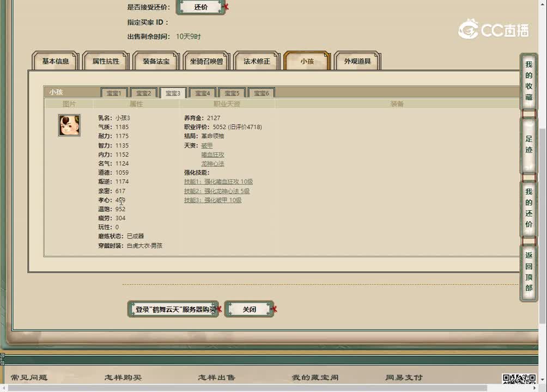Select the 宝宝5 sub-tab
Screen dimensions: 547x392
pos(232,93)
